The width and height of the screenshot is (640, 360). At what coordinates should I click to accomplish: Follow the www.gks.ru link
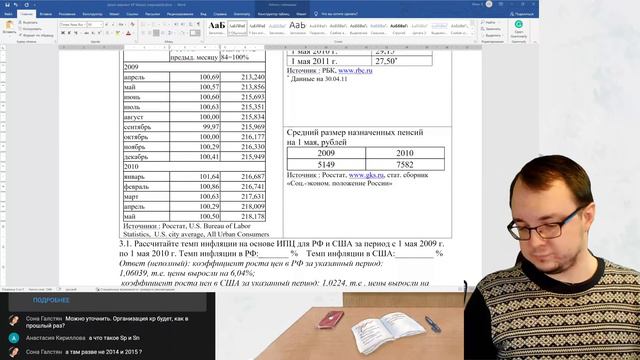pos(366,175)
